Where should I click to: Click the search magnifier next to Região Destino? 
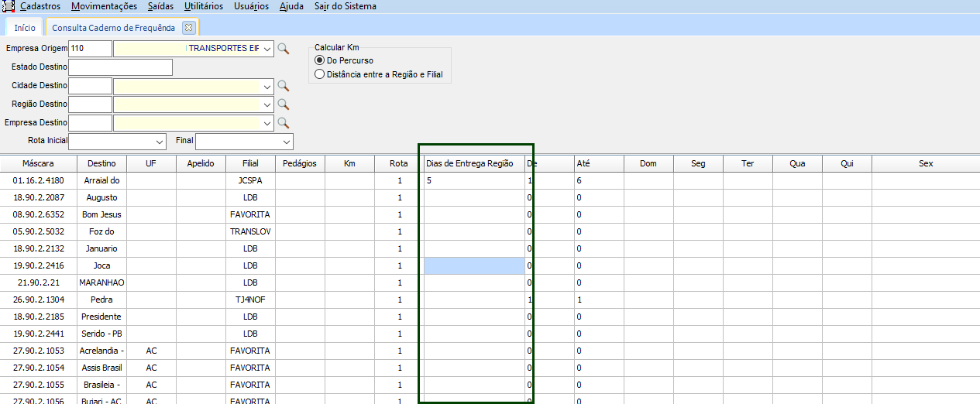click(284, 104)
